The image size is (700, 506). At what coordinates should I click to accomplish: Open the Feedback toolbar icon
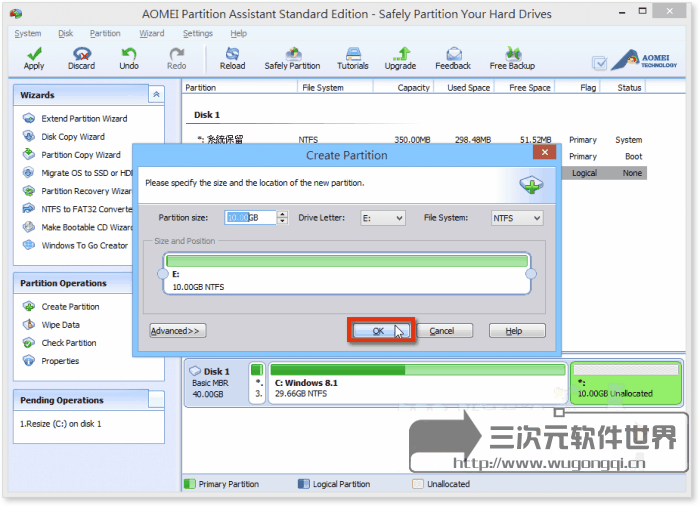coord(453,58)
